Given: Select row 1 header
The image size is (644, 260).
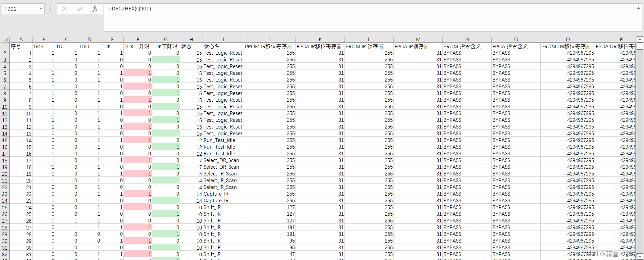Looking at the screenshot, I should [x=5, y=46].
